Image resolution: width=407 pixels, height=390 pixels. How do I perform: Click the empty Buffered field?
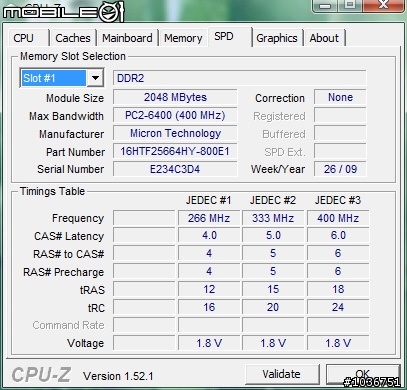point(340,133)
